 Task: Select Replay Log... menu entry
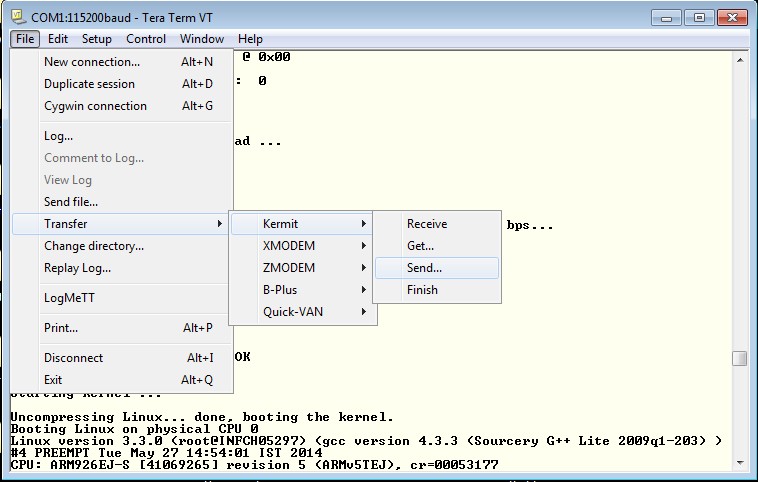pyautogui.click(x=122, y=268)
